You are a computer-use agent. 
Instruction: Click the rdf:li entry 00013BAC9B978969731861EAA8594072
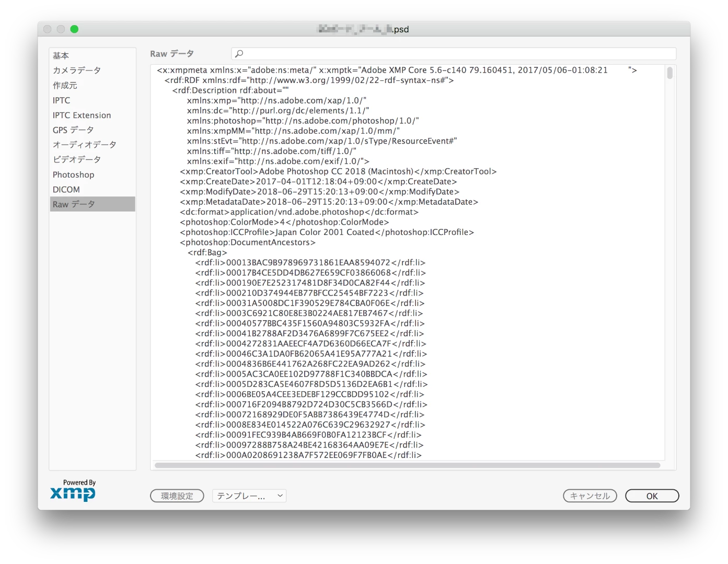pos(310,263)
